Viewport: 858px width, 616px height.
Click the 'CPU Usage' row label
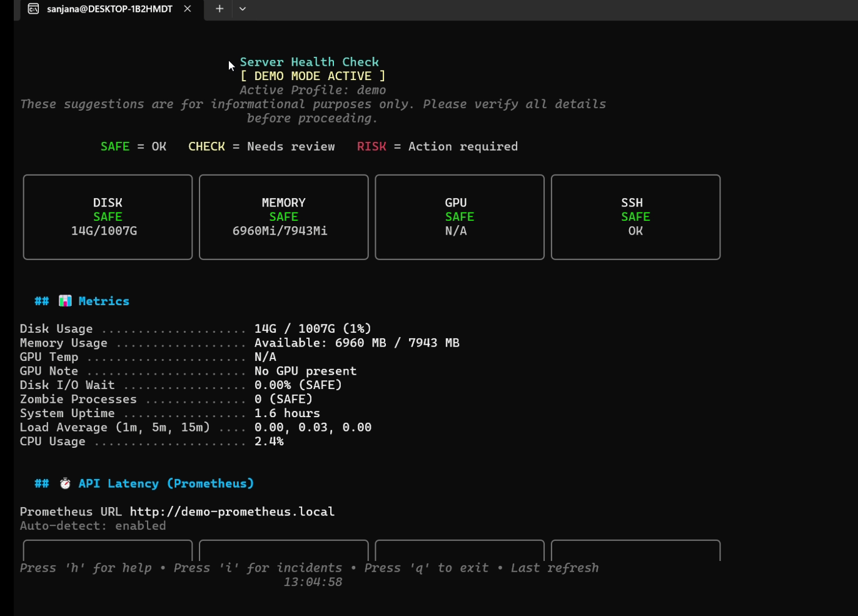coord(53,441)
